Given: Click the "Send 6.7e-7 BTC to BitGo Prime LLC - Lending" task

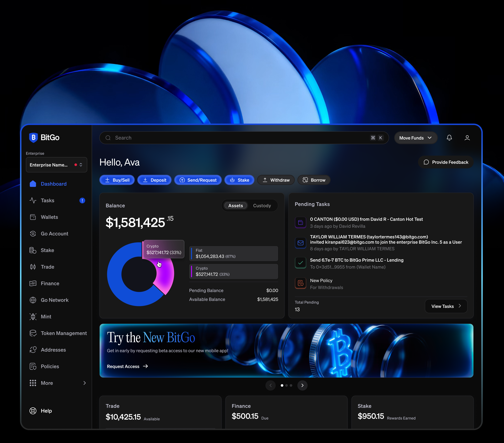Looking at the screenshot, I should coord(356,260).
